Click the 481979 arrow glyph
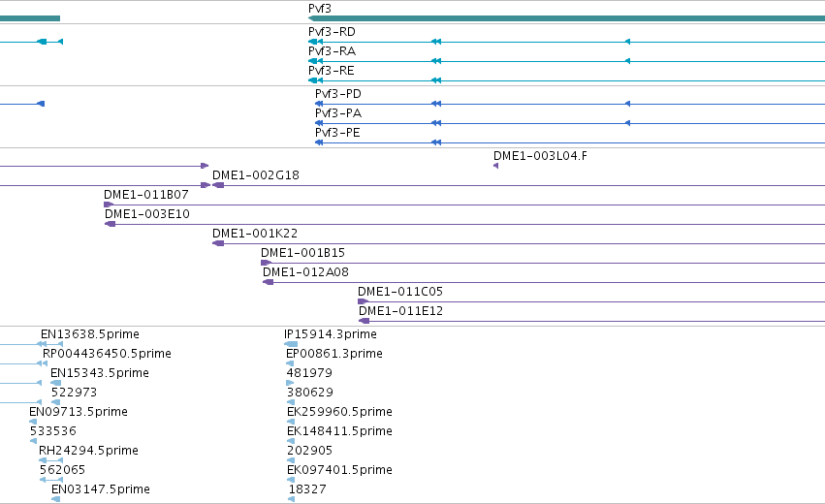 [290, 383]
